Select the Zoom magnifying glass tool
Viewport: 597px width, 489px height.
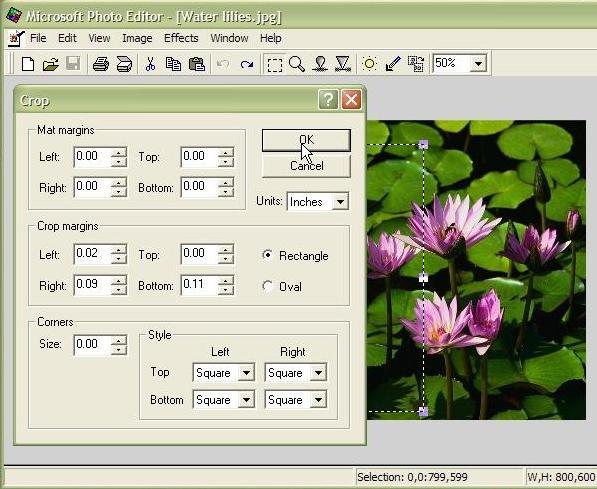[297, 64]
